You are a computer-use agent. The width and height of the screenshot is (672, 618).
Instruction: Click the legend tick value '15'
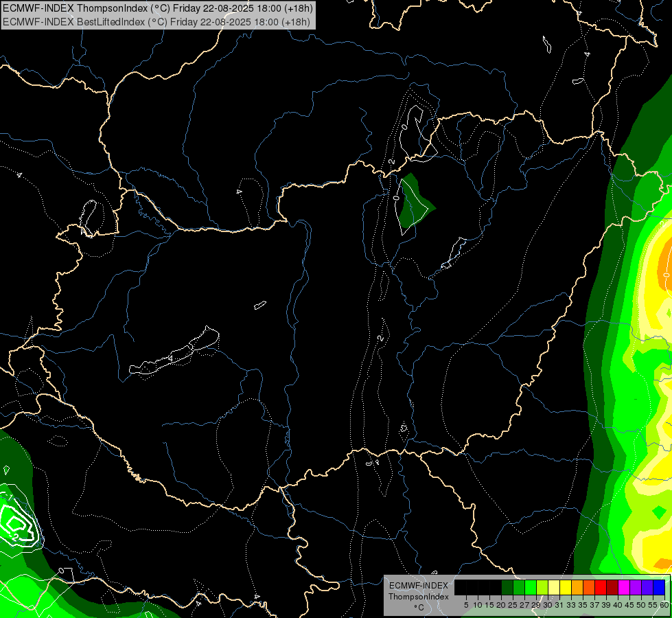(489, 605)
